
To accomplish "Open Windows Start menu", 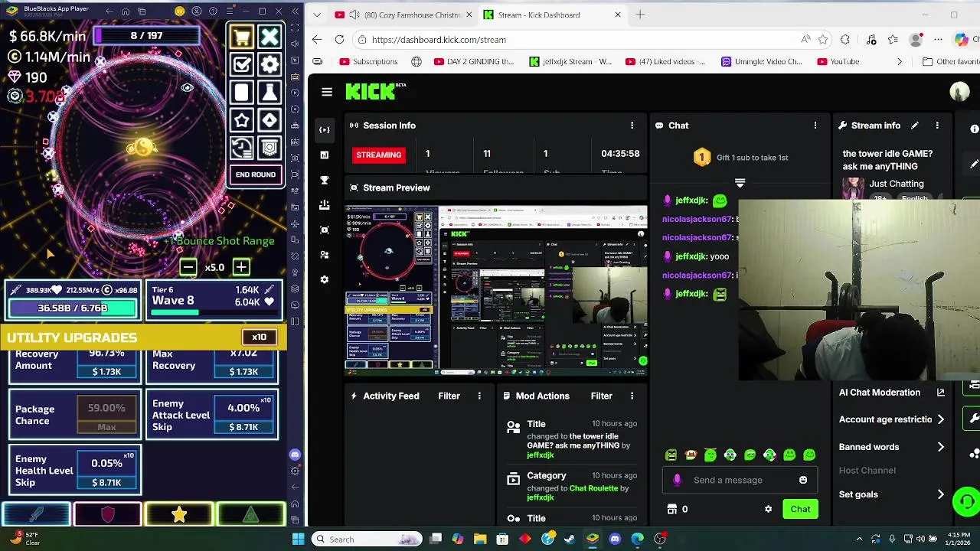I will coord(298,539).
